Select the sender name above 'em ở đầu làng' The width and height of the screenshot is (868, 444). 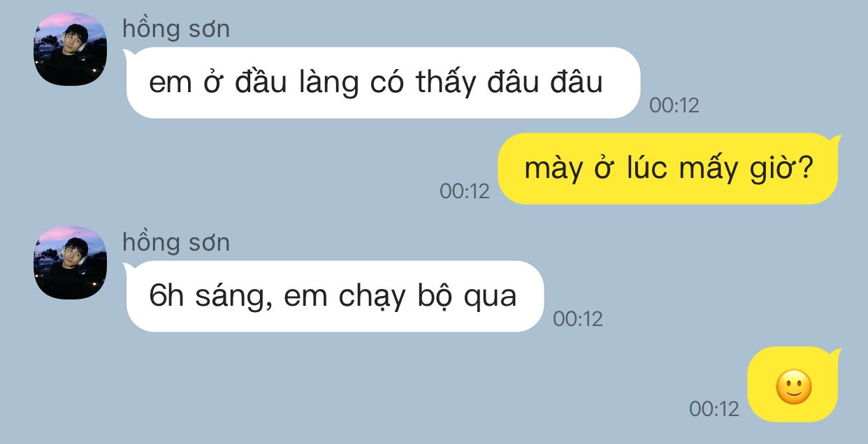click(x=176, y=29)
